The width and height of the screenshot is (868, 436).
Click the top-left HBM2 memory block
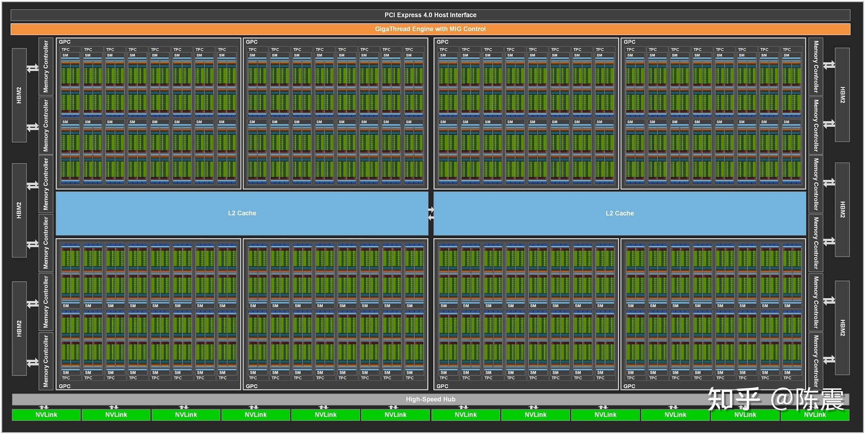19,95
